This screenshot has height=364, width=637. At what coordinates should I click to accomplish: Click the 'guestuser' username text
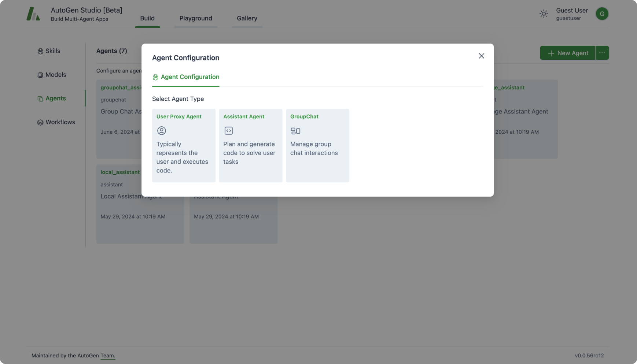click(x=568, y=18)
